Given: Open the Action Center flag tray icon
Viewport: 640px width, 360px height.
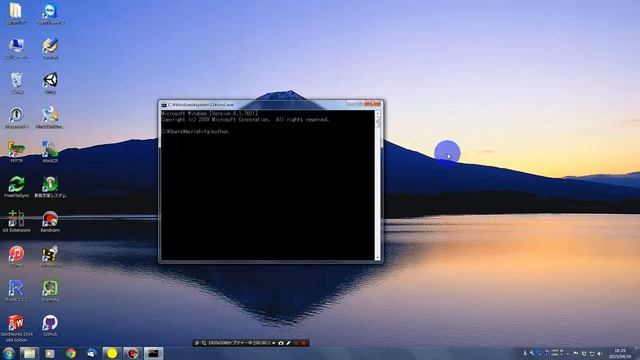Looking at the screenshot, I should tap(576, 353).
